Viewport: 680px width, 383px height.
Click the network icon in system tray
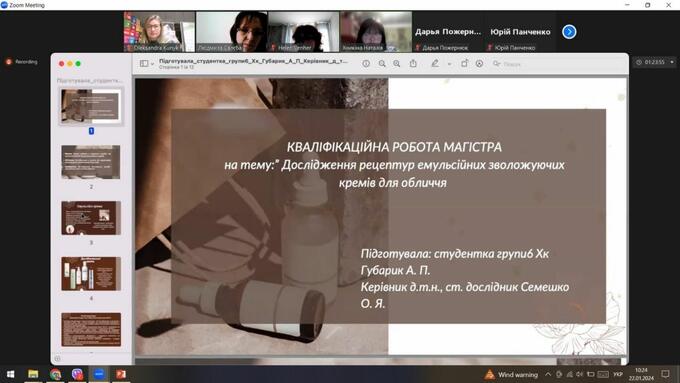pyautogui.click(x=569, y=374)
